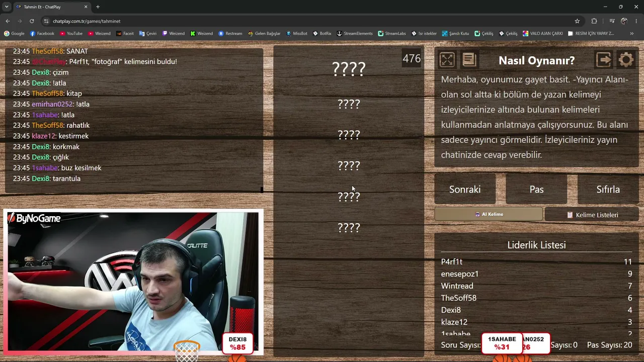The image size is (644, 362).
Task: Click the ByNoGame webcam video
Action: pyautogui.click(x=133, y=282)
